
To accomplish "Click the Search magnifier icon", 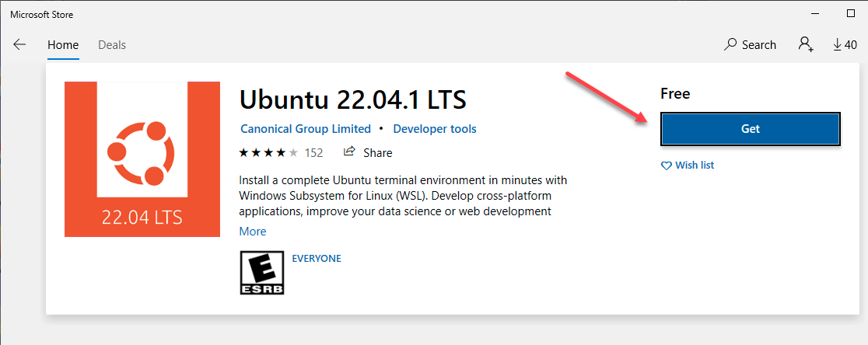I will (730, 45).
